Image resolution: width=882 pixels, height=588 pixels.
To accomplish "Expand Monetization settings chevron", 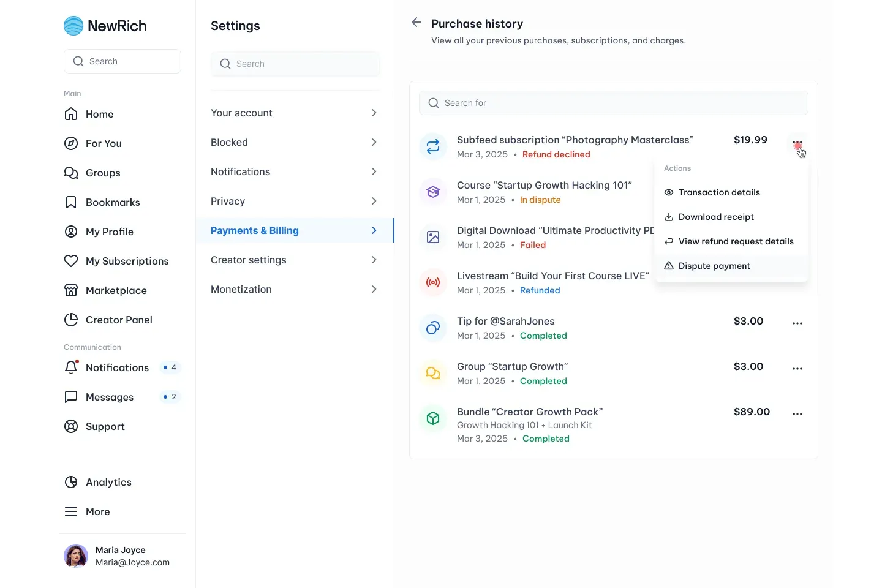I will click(374, 289).
